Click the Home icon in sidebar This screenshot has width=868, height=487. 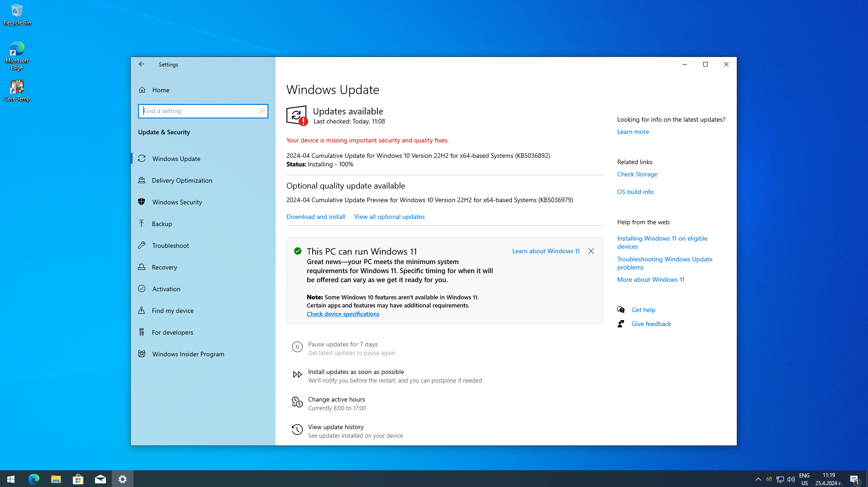(142, 90)
